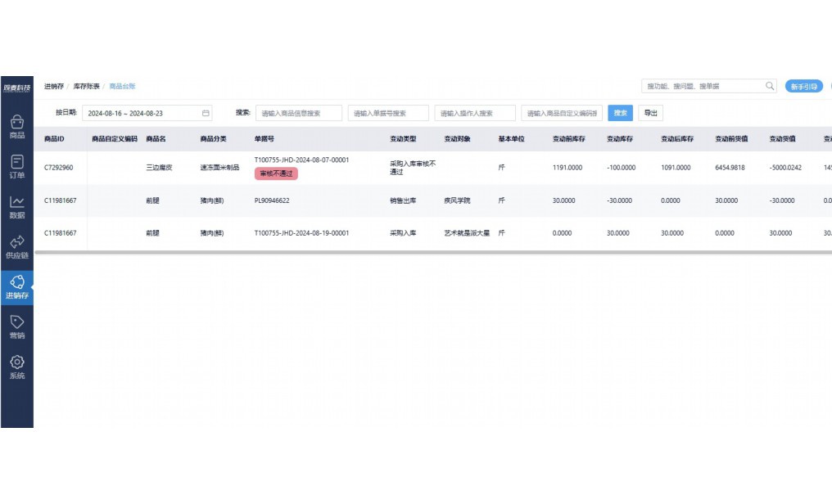Click the 变动前库存 column header

click(569, 139)
